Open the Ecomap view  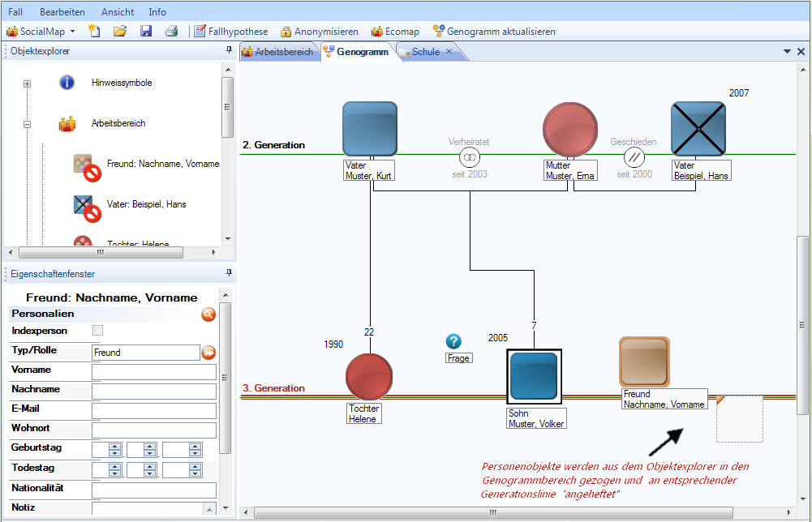395,32
